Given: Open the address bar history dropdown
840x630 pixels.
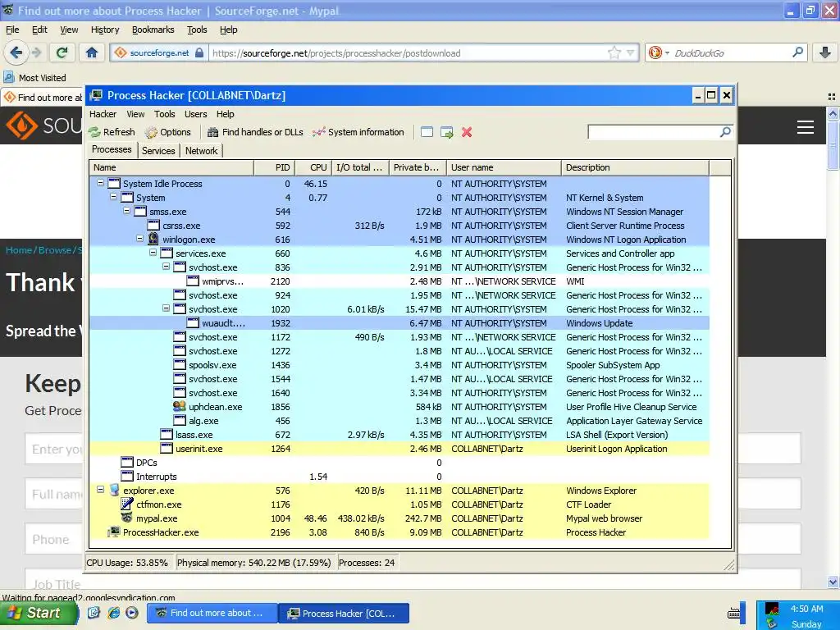Looking at the screenshot, I should tap(631, 52).
